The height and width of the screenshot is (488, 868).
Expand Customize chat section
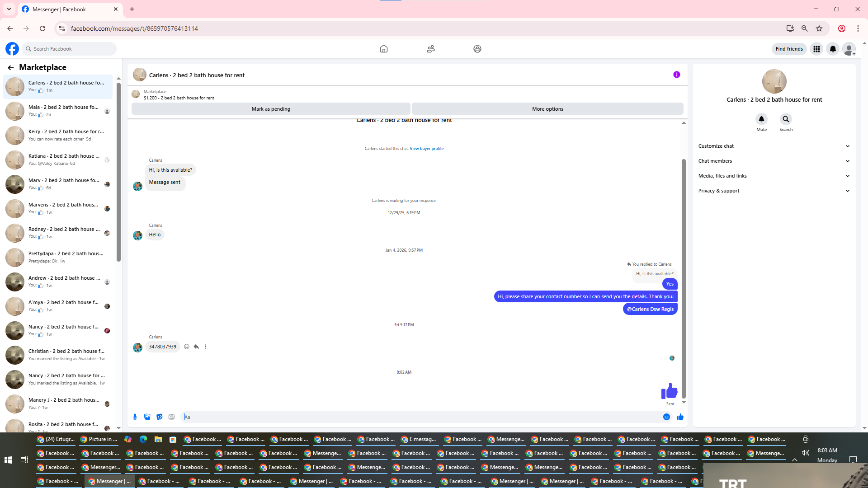(774, 146)
